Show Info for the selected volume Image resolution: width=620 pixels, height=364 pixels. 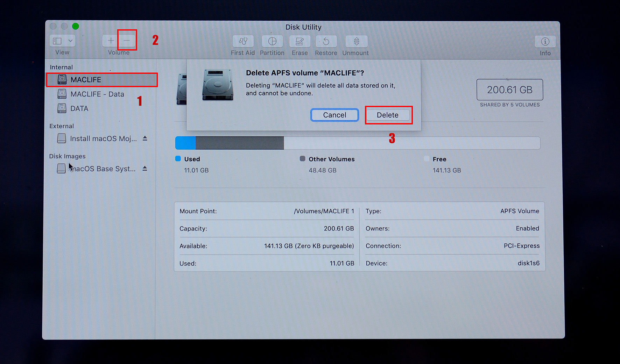pos(545,42)
